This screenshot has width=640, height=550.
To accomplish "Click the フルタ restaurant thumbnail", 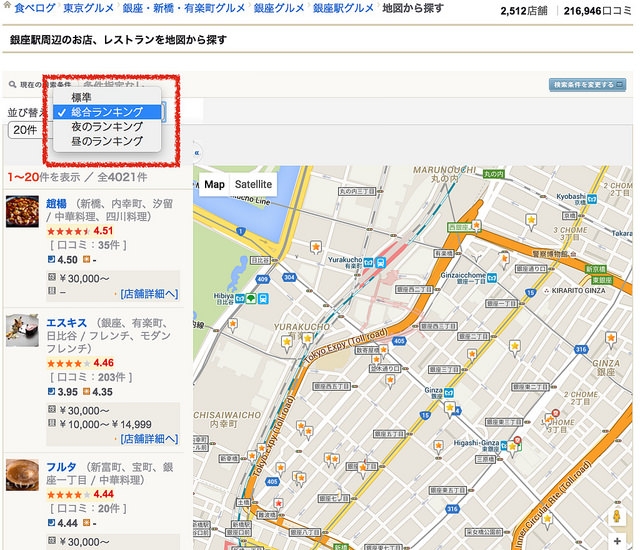I will coord(22,477).
